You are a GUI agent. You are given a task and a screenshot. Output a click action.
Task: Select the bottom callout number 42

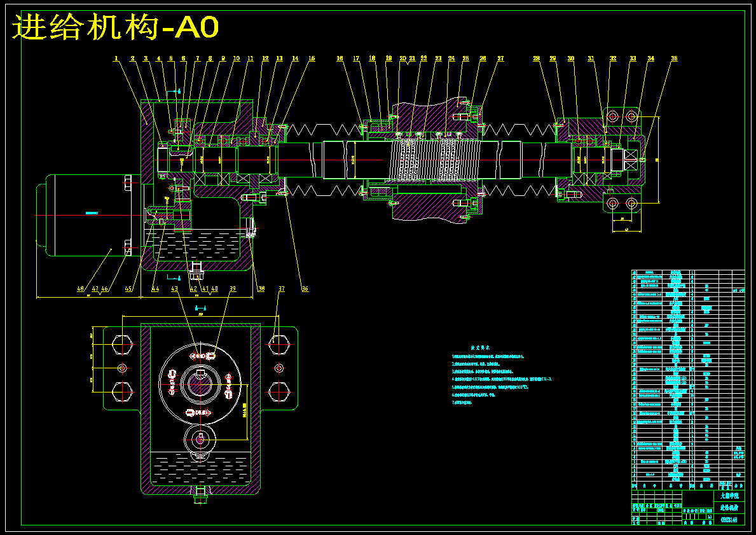pyautogui.click(x=194, y=289)
